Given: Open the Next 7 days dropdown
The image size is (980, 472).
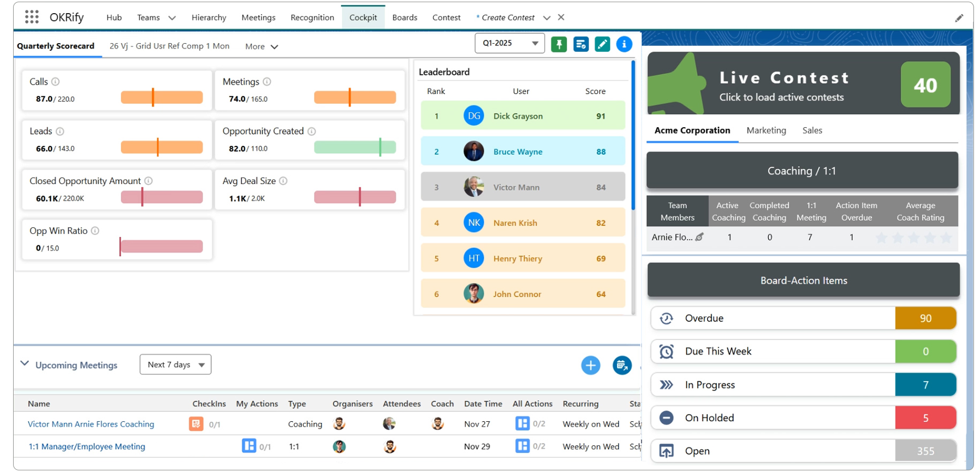Looking at the screenshot, I should tap(175, 365).
